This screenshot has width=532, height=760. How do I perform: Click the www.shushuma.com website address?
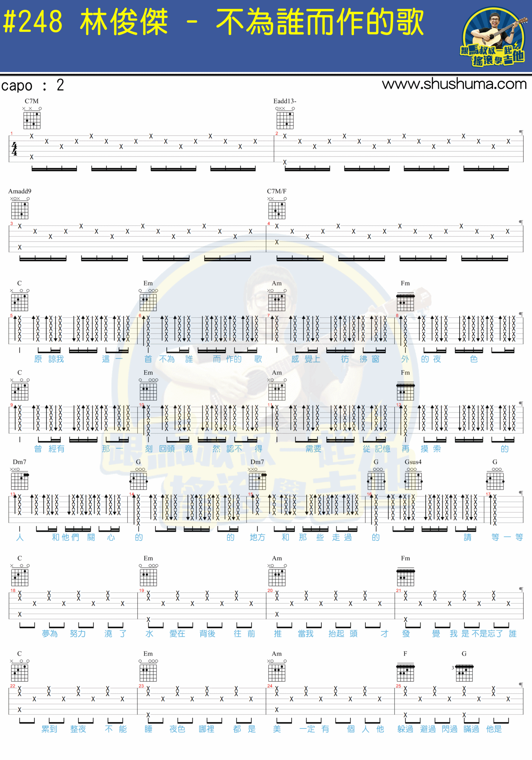pyautogui.click(x=454, y=84)
